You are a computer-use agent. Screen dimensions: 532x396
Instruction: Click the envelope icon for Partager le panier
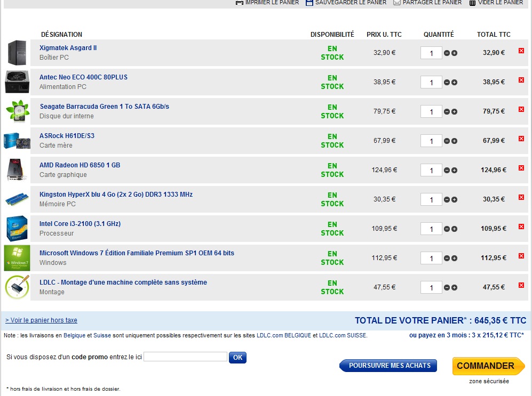pyautogui.click(x=397, y=3)
